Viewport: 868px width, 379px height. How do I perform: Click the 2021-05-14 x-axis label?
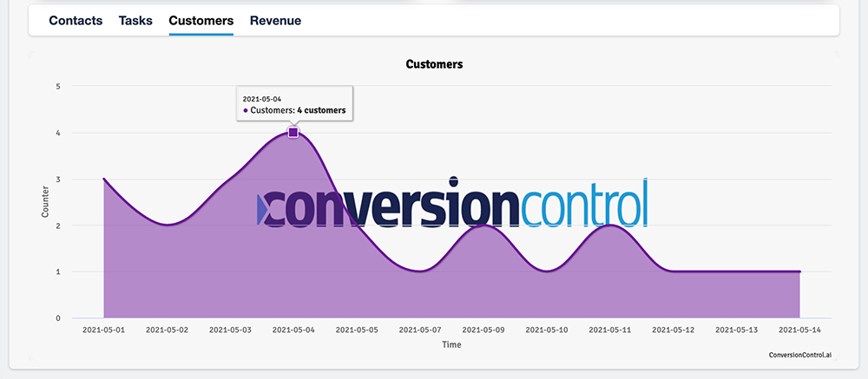(x=799, y=330)
